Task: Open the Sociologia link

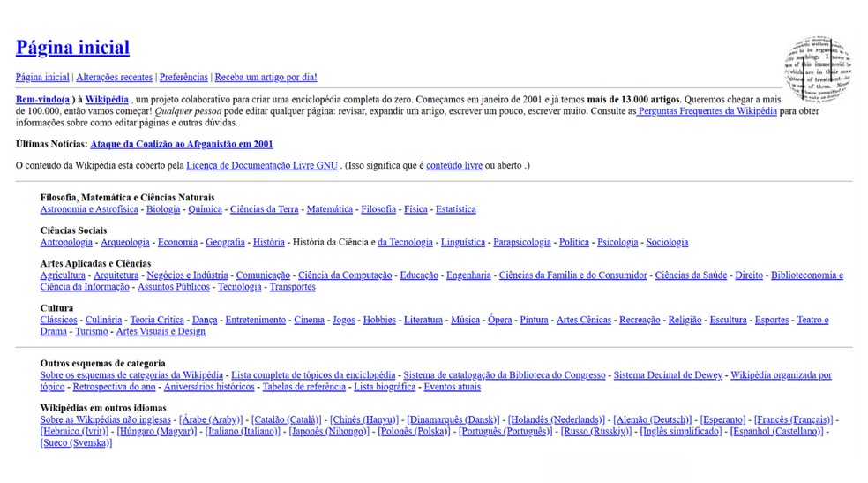Action: click(x=668, y=242)
